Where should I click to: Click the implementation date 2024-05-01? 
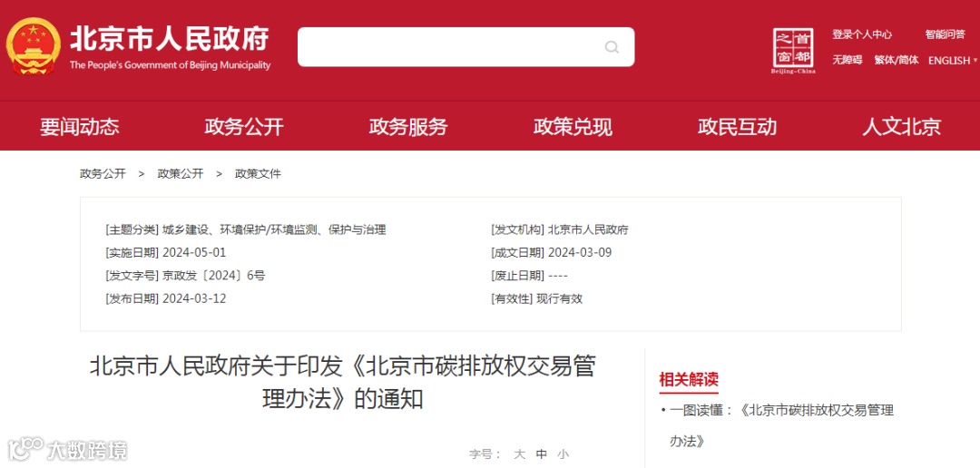[x=194, y=253]
